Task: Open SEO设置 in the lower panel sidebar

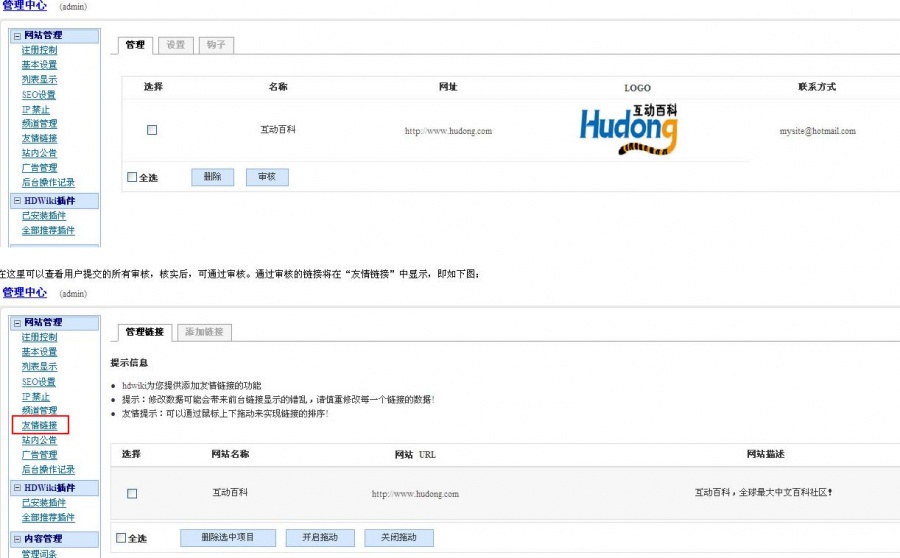Action: click(39, 382)
